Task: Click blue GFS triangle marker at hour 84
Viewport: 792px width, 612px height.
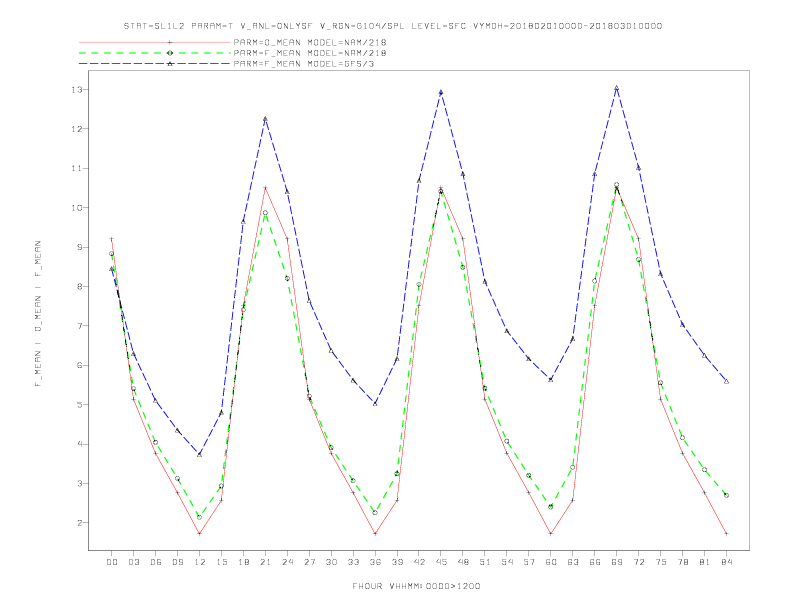Action: click(726, 381)
